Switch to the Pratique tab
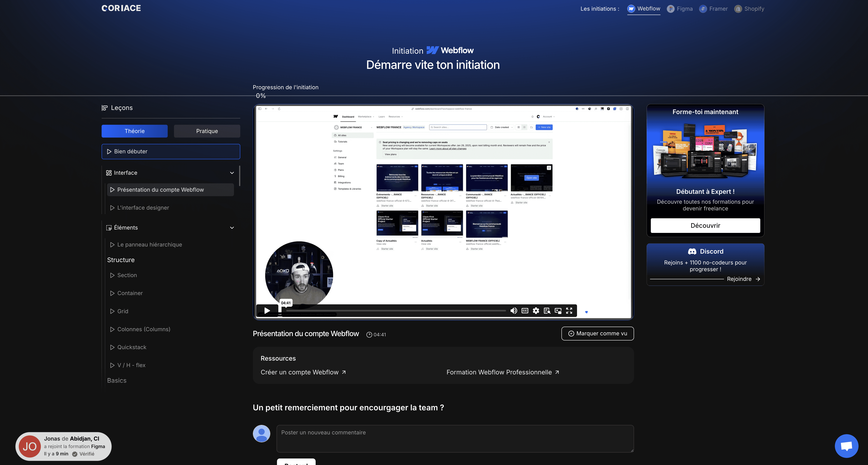The height and width of the screenshot is (465, 868). (x=207, y=131)
